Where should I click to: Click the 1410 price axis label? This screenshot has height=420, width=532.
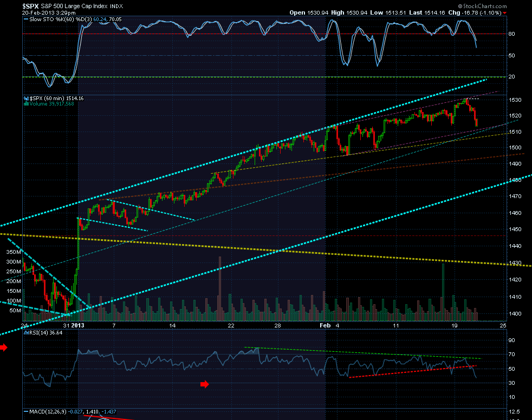click(515, 297)
